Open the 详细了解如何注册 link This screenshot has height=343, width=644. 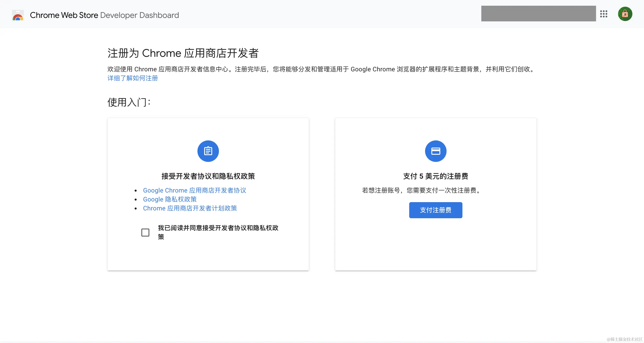(x=133, y=78)
